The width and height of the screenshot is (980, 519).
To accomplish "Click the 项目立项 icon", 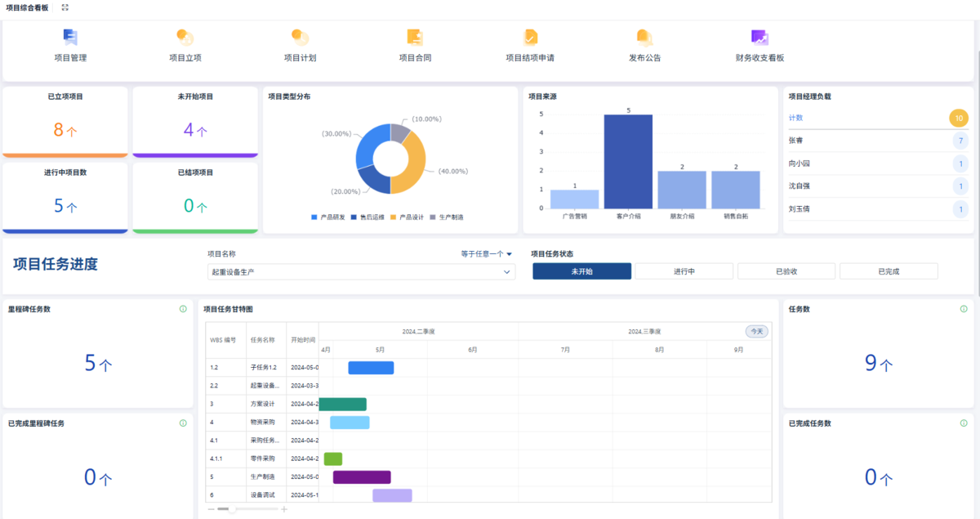I will [x=185, y=38].
